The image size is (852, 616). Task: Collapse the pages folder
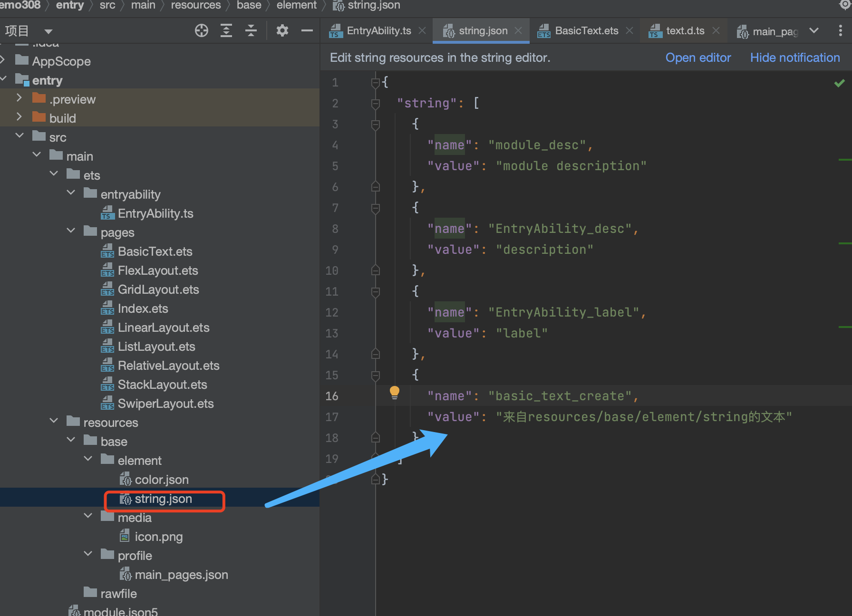pos(71,231)
